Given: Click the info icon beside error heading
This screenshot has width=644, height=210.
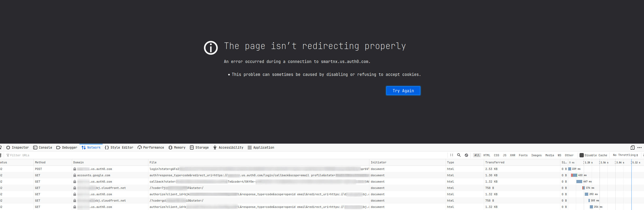Looking at the screenshot, I should point(211,48).
